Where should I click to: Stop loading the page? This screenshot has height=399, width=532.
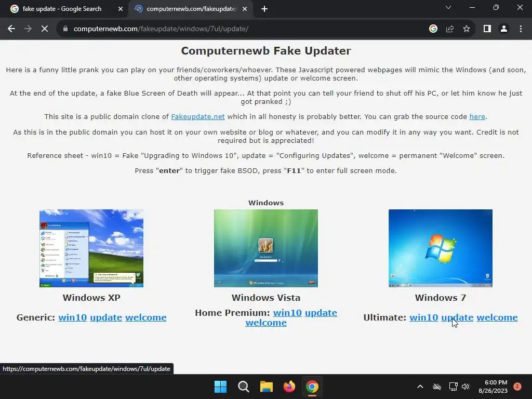click(45, 29)
